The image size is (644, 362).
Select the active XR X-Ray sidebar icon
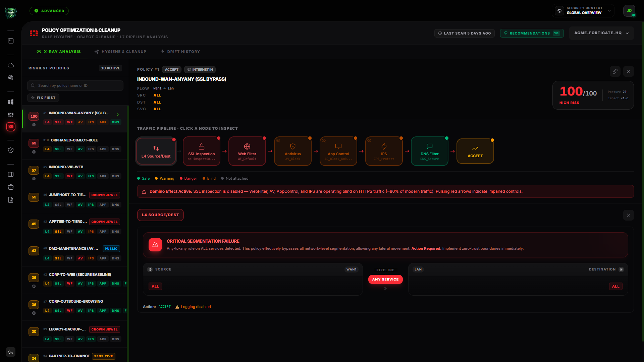tap(11, 127)
